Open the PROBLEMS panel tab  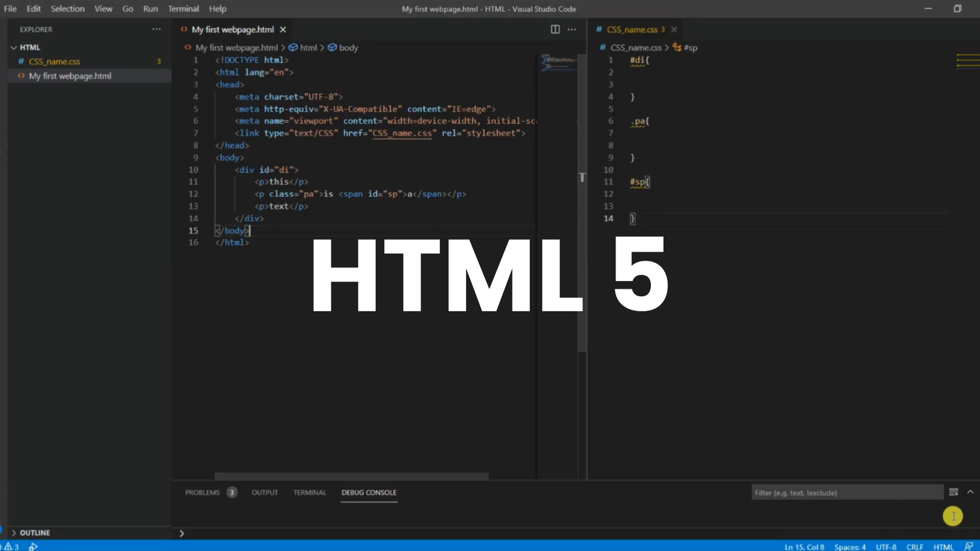pos(202,492)
